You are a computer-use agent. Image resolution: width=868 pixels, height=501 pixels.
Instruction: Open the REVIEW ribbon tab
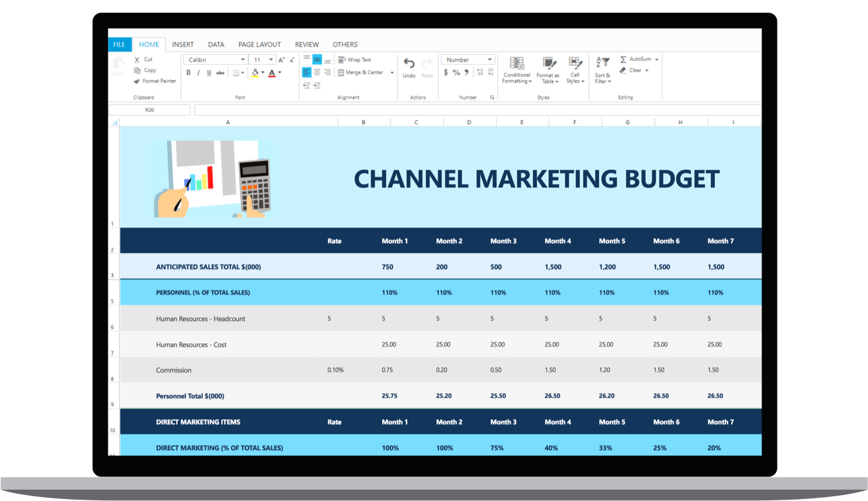[307, 44]
